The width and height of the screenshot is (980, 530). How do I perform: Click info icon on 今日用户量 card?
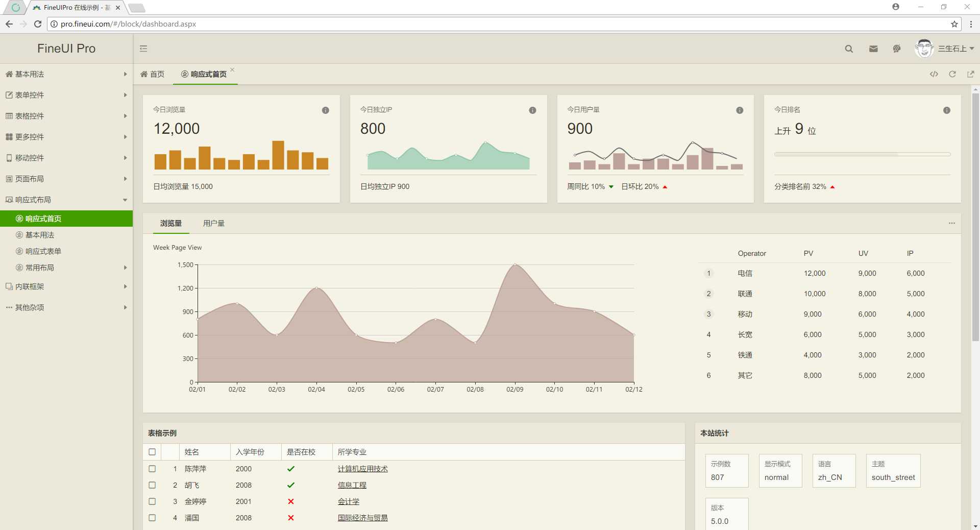740,110
